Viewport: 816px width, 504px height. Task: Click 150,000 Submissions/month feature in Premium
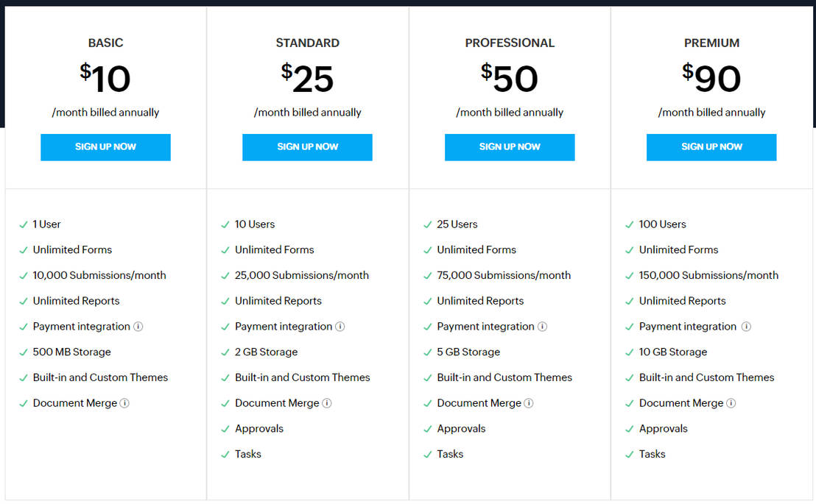coord(708,275)
